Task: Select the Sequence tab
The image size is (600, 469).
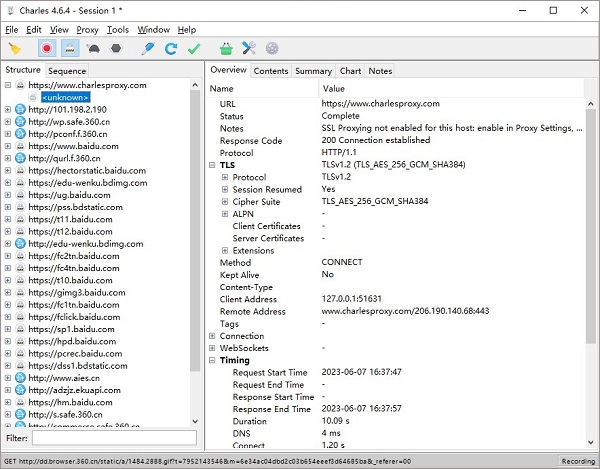Action: point(67,71)
